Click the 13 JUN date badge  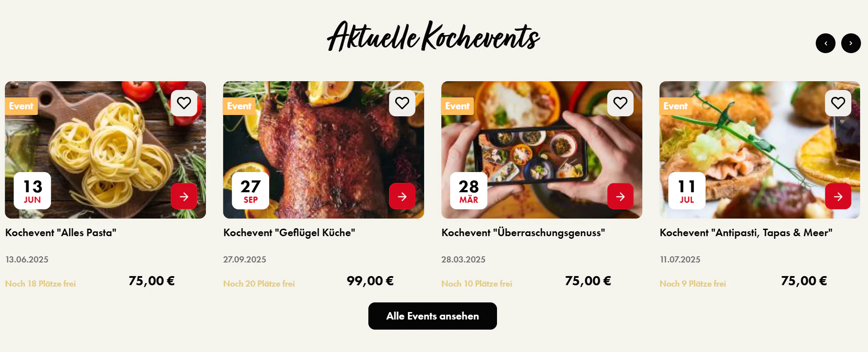32,190
